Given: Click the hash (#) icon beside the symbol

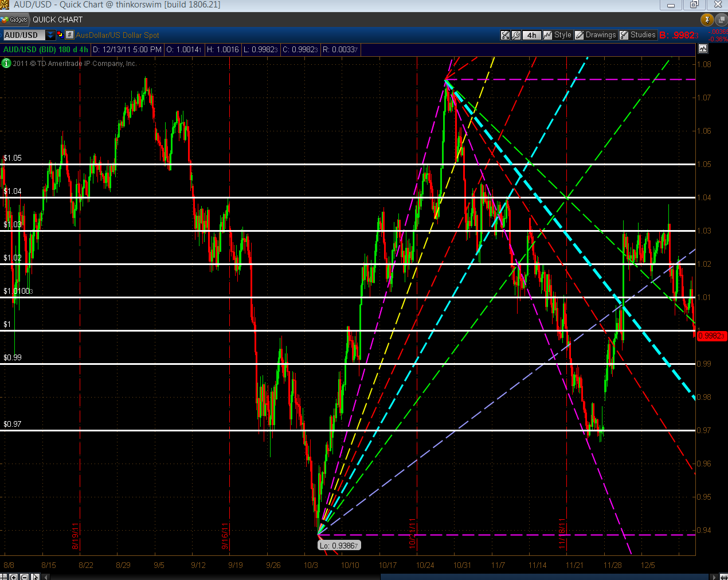Looking at the screenshot, I should click(x=69, y=35).
